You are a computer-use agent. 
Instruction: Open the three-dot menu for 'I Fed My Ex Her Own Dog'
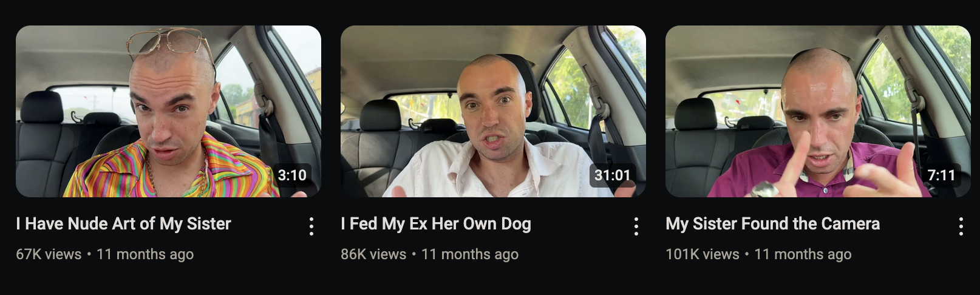point(636,226)
